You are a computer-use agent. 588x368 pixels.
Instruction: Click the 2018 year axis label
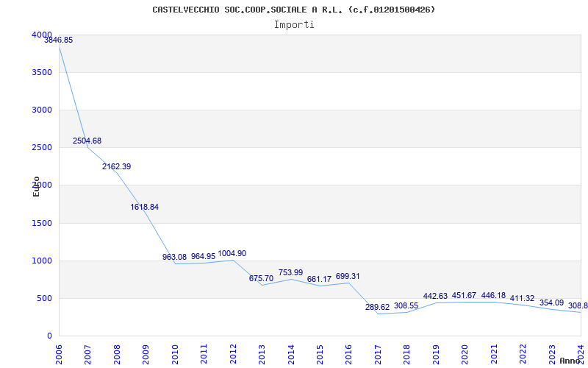[x=406, y=355]
